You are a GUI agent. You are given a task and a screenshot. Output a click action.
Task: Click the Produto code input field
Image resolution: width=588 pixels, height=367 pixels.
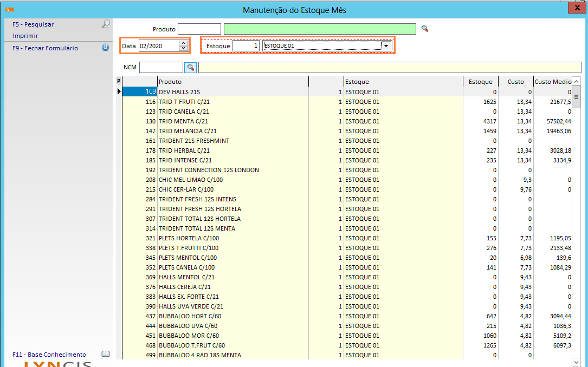pos(199,29)
